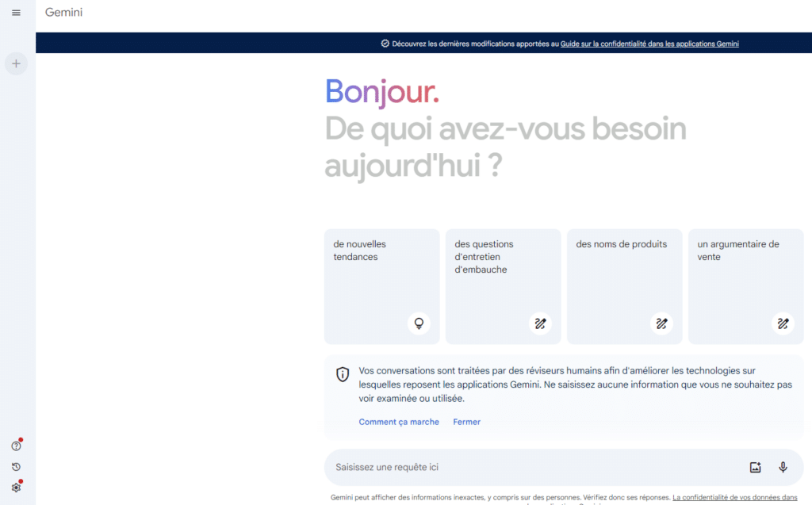Select the 'des questions d'entretien d'embauche' card
Screen dimensions: 812x505
point(503,286)
